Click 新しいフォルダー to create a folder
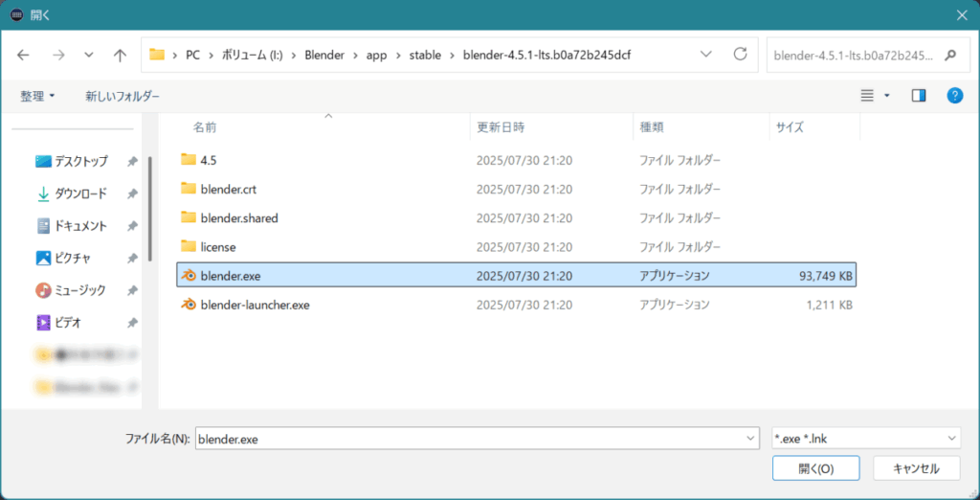The height and width of the screenshot is (500, 980). click(122, 96)
